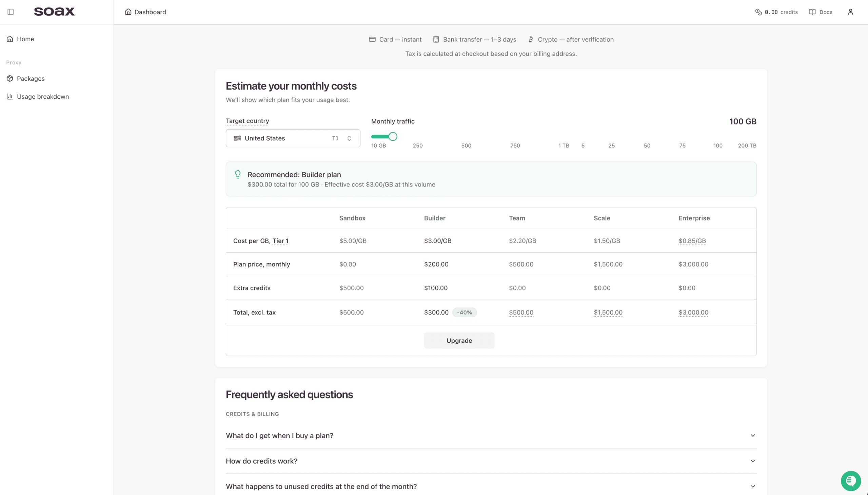Viewport: 868px width, 495px height.
Task: Click the Bank transfer building icon
Action: pos(436,39)
